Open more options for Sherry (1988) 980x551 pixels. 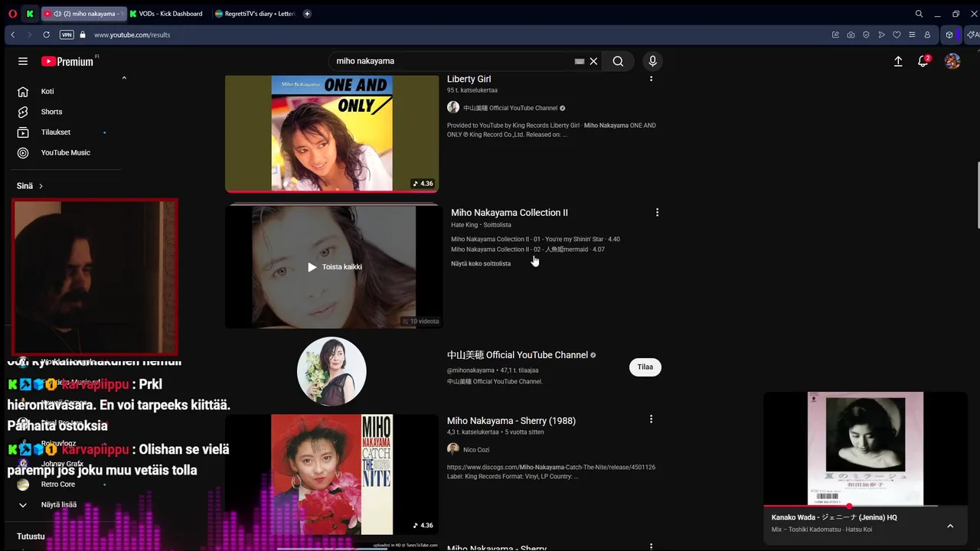click(x=652, y=419)
